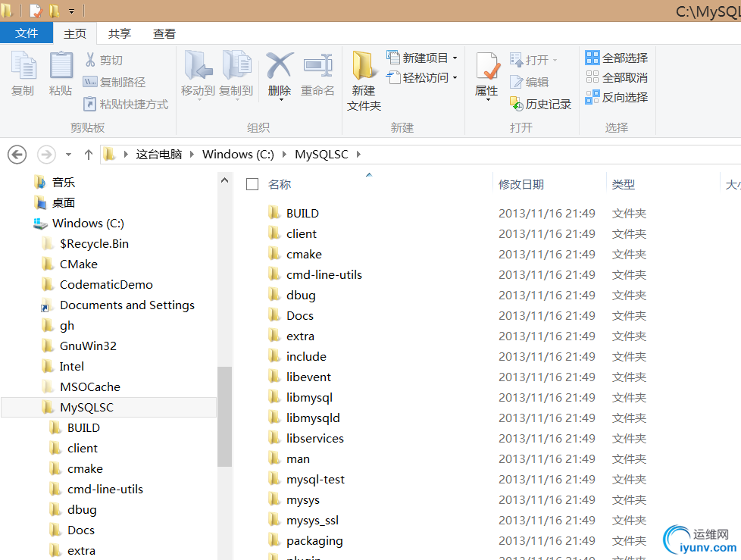Switch to the View (查看) tab
Viewport: 741px width, 560px height.
164,33
